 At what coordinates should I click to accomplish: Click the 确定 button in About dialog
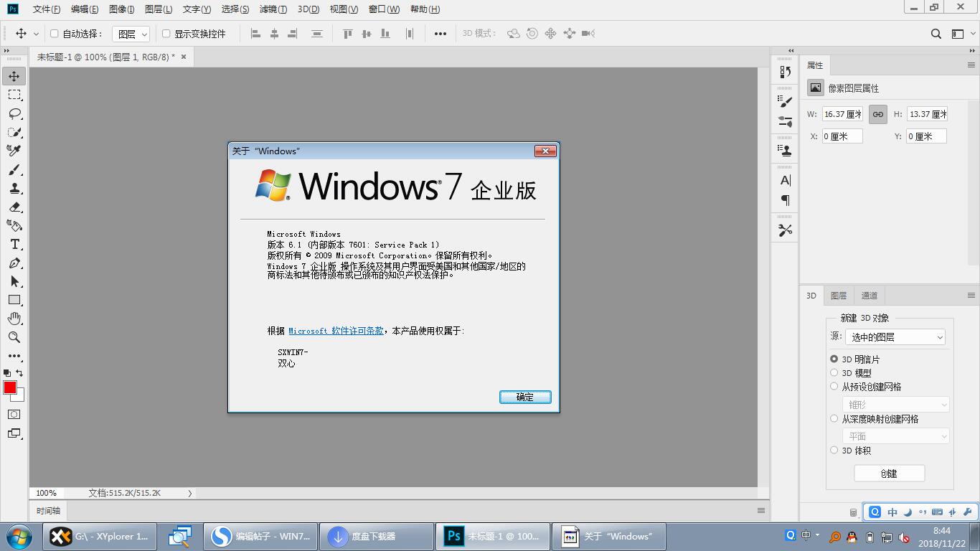pos(525,397)
